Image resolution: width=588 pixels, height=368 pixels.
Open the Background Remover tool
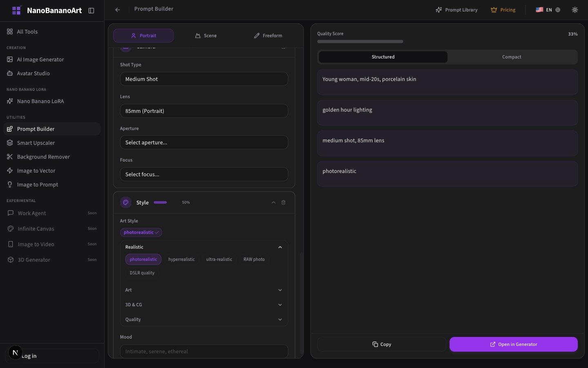[x=43, y=157]
